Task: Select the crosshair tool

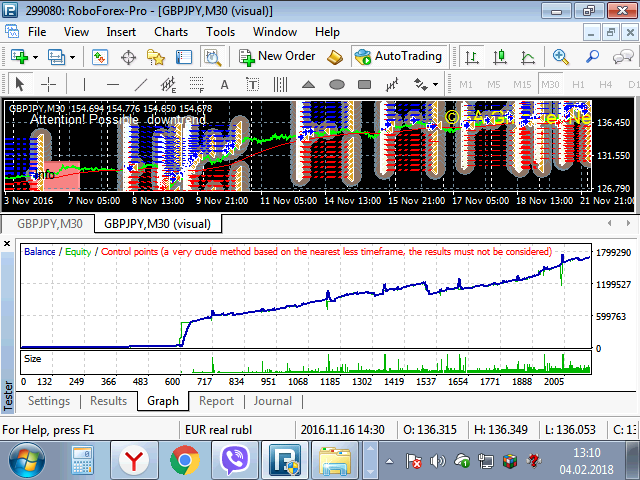Action: (47, 84)
